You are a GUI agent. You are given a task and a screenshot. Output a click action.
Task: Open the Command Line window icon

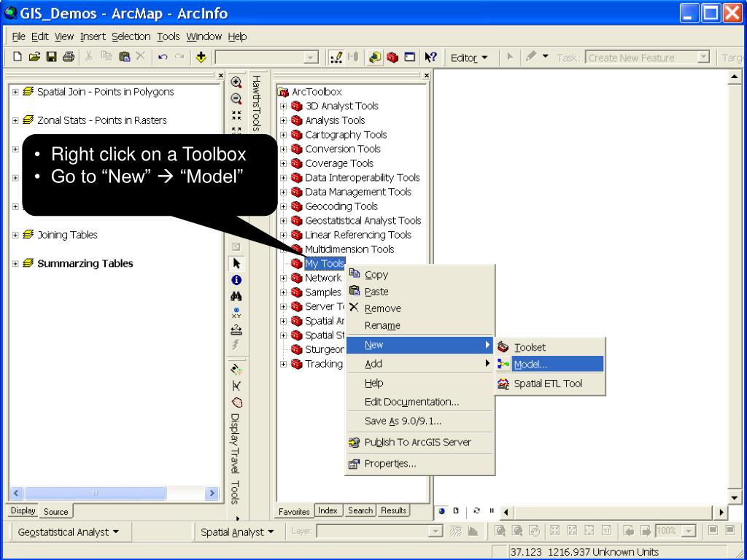point(410,57)
